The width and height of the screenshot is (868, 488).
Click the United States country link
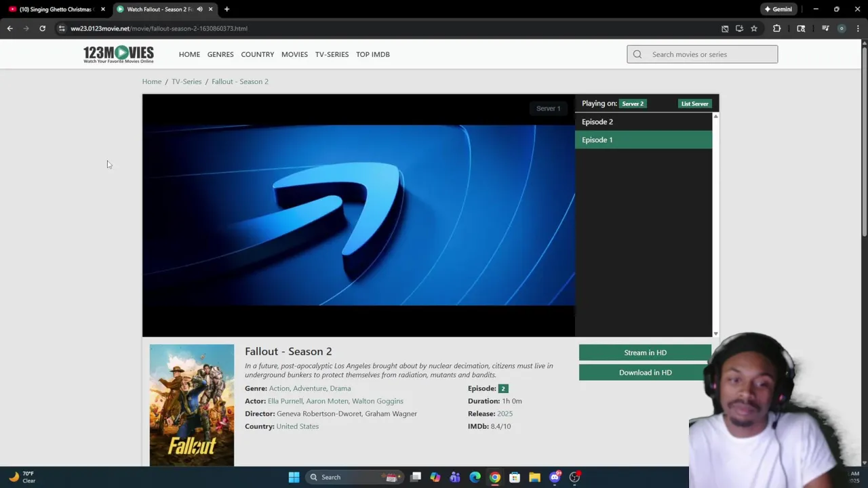tap(297, 426)
